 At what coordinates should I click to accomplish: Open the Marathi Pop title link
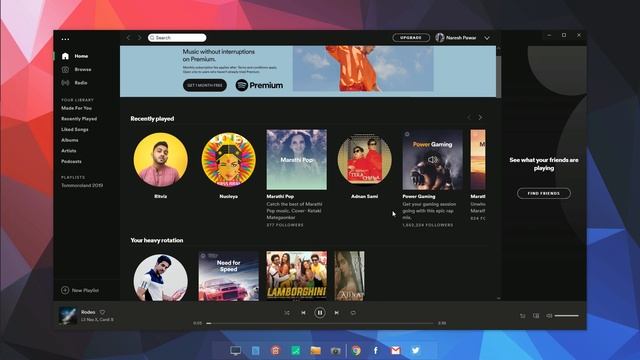[x=280, y=196]
